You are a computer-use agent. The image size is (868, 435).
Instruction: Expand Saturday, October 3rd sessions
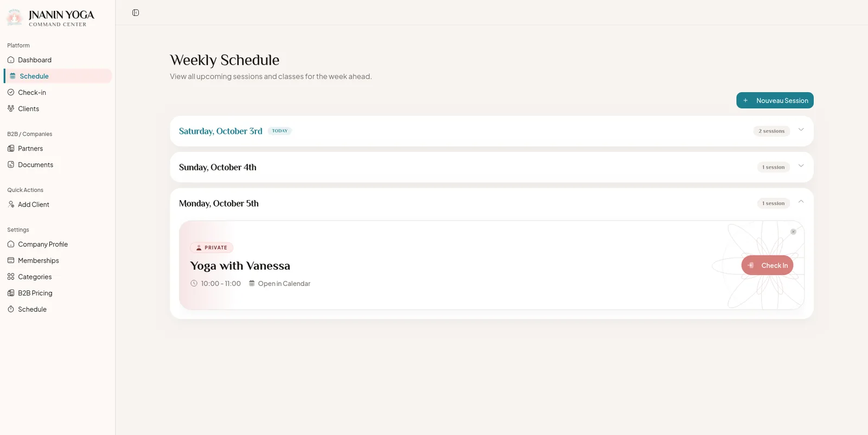pyautogui.click(x=801, y=130)
